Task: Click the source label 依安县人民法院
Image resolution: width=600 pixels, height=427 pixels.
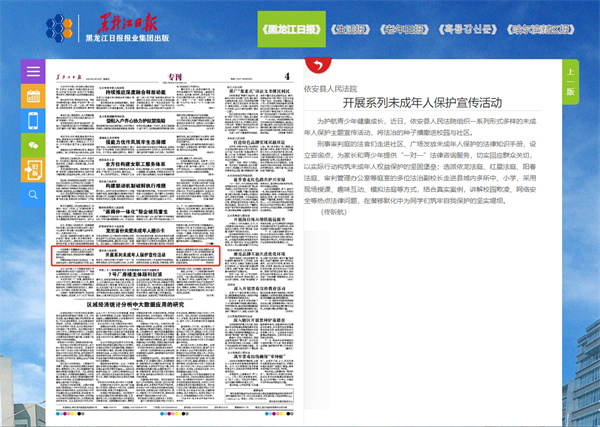Action: pyautogui.click(x=331, y=89)
